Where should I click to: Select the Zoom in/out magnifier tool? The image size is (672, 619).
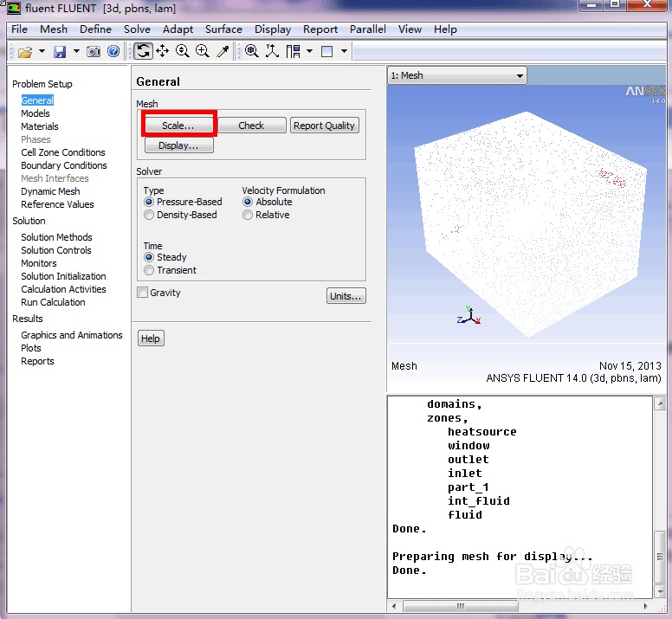point(183,51)
